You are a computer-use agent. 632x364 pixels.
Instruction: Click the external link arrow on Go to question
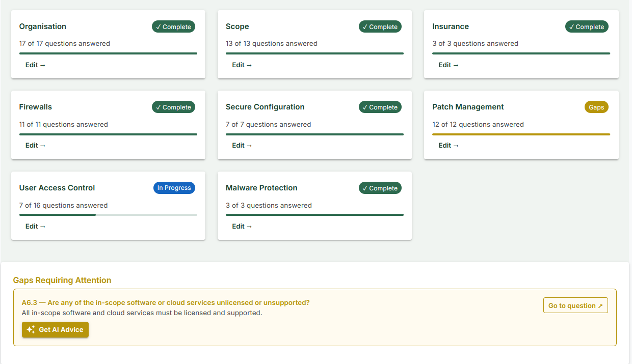tap(600, 305)
